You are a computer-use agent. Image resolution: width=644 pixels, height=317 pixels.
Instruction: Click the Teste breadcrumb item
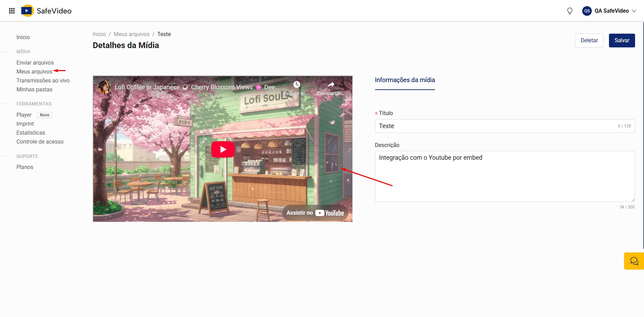164,34
